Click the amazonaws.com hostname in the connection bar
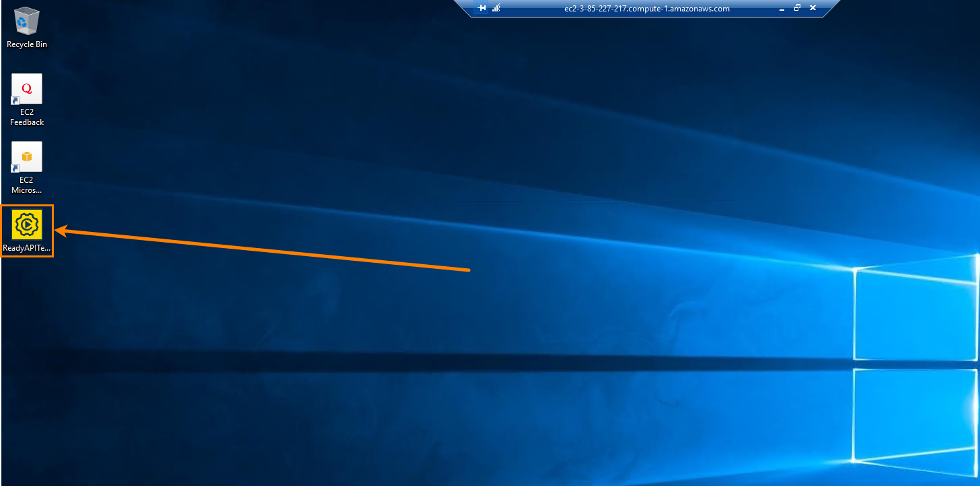Viewport: 980px width, 486px height. [647, 9]
